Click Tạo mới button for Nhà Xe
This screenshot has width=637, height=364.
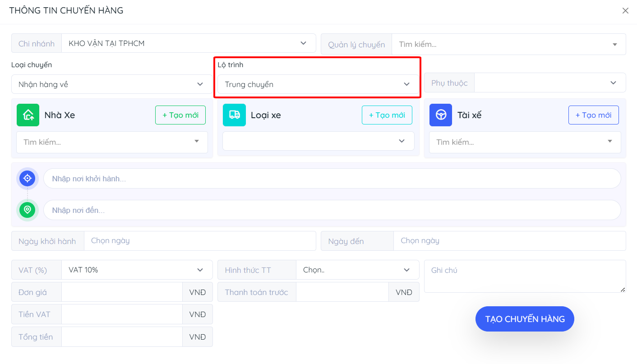click(180, 115)
